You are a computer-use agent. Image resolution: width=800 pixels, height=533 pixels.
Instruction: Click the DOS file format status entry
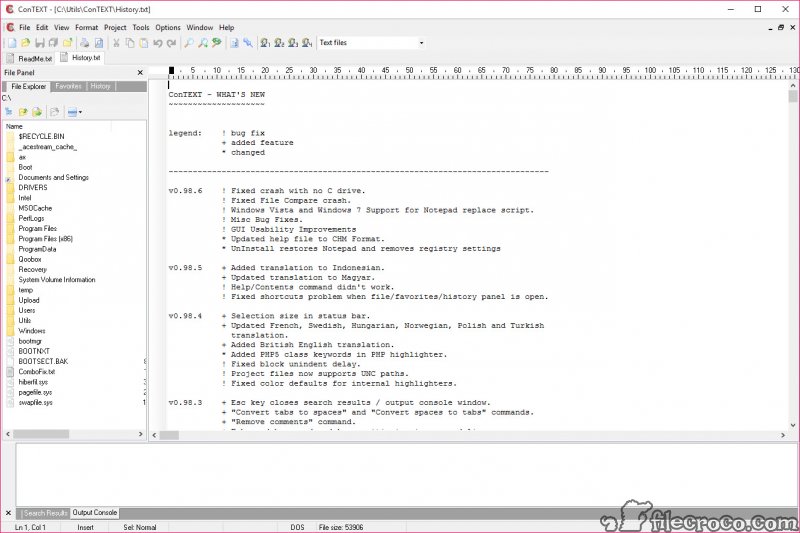click(x=297, y=527)
